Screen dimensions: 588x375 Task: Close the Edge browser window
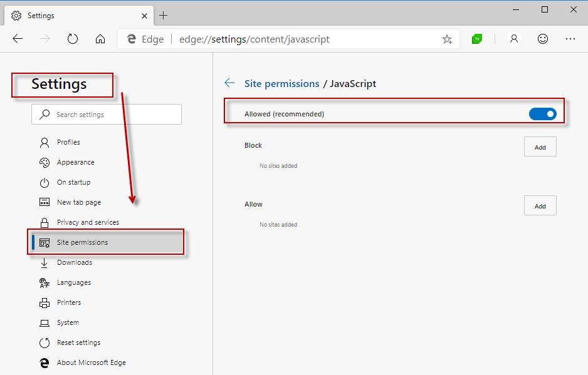pos(574,10)
